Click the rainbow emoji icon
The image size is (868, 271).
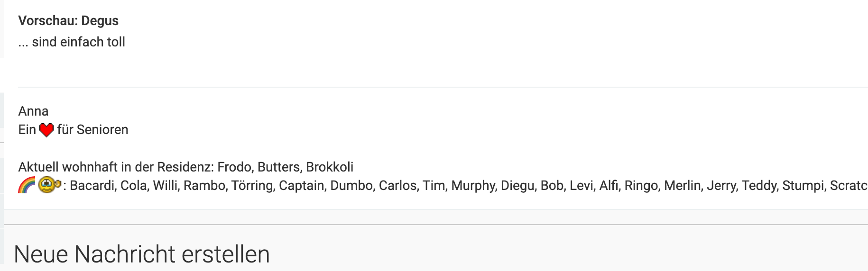coord(27,185)
